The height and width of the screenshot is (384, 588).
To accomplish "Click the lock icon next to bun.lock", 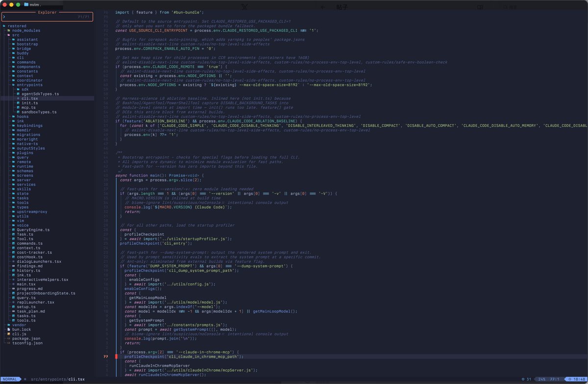I will (x=9, y=329).
